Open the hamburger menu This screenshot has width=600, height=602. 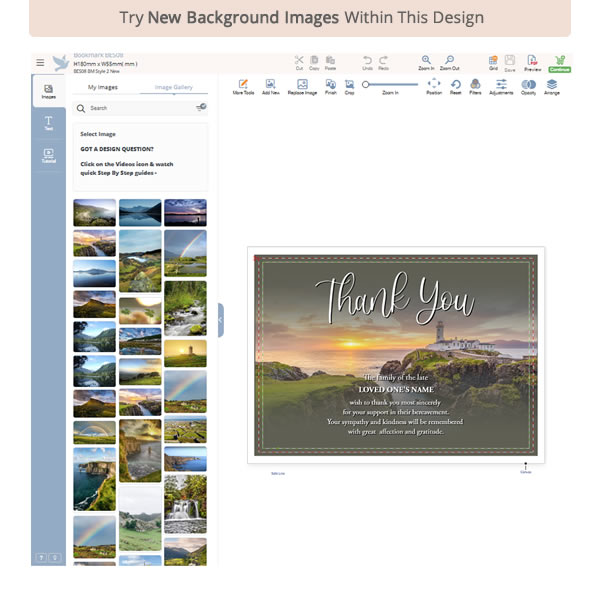pos(40,62)
